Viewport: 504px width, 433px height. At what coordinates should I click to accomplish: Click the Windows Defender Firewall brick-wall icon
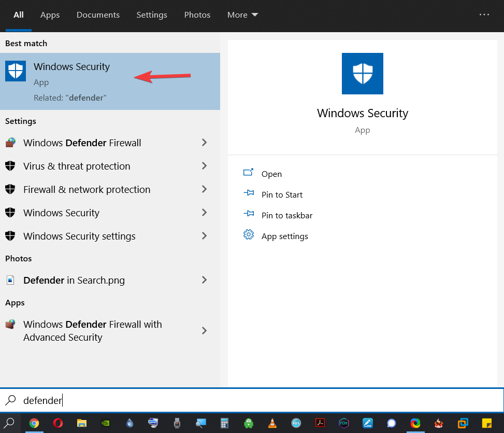point(10,143)
